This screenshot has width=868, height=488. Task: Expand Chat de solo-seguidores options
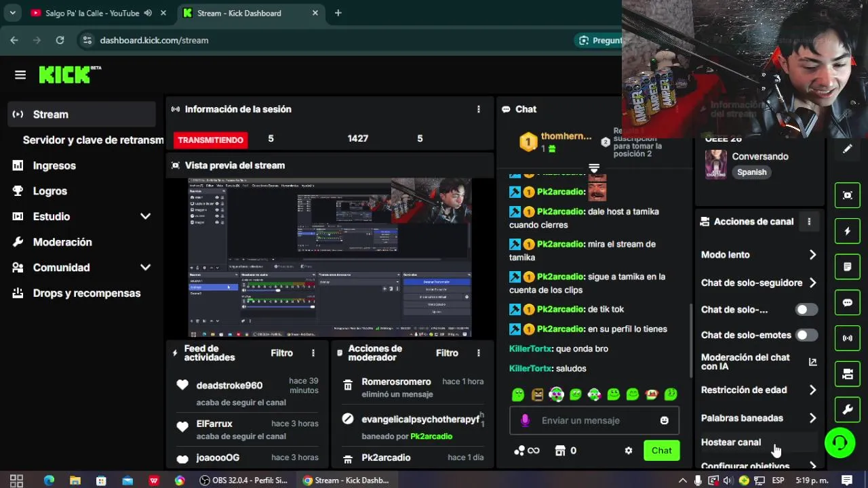tap(812, 283)
